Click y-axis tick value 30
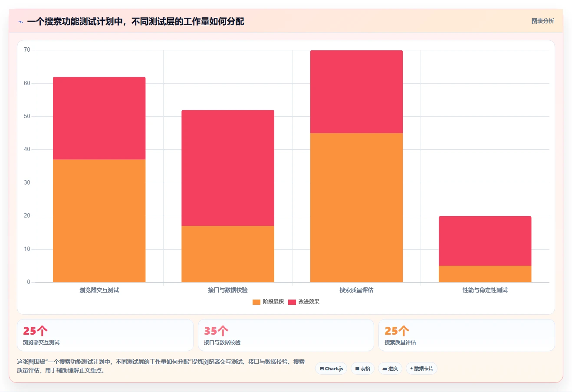The width and height of the screenshot is (572, 392). pos(27,183)
